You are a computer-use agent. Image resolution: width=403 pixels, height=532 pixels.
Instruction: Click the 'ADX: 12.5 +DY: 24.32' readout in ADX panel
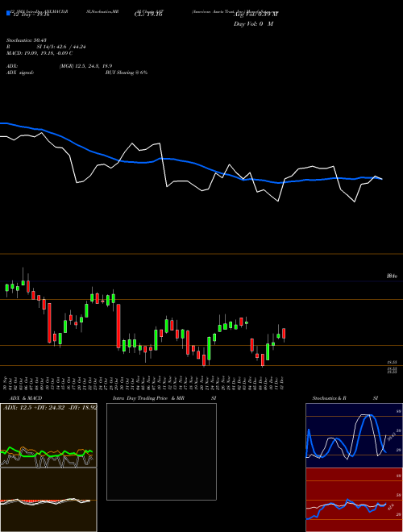50,408
